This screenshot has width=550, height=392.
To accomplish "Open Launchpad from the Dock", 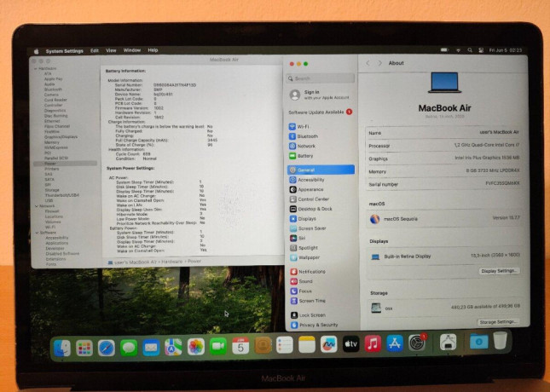I will [84, 348].
